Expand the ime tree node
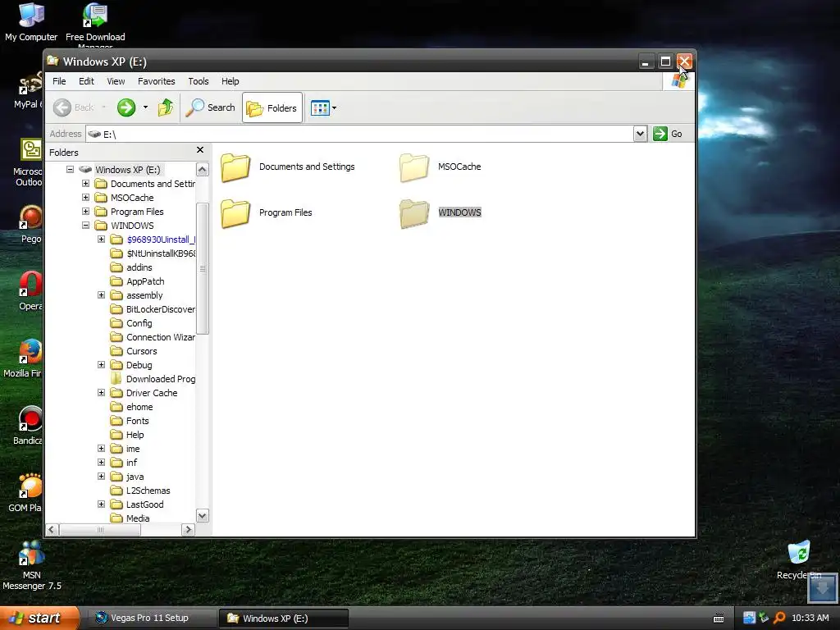This screenshot has height=630, width=840. point(101,449)
